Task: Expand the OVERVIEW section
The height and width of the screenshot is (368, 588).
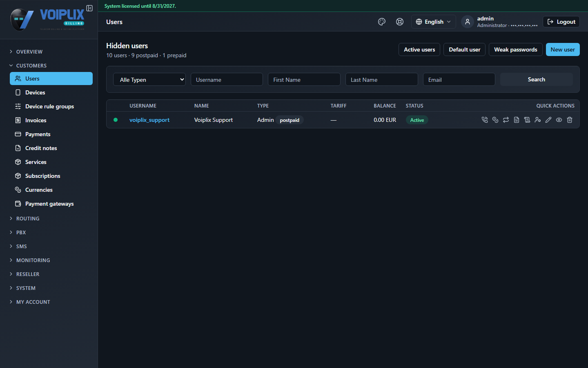Action: click(29, 52)
